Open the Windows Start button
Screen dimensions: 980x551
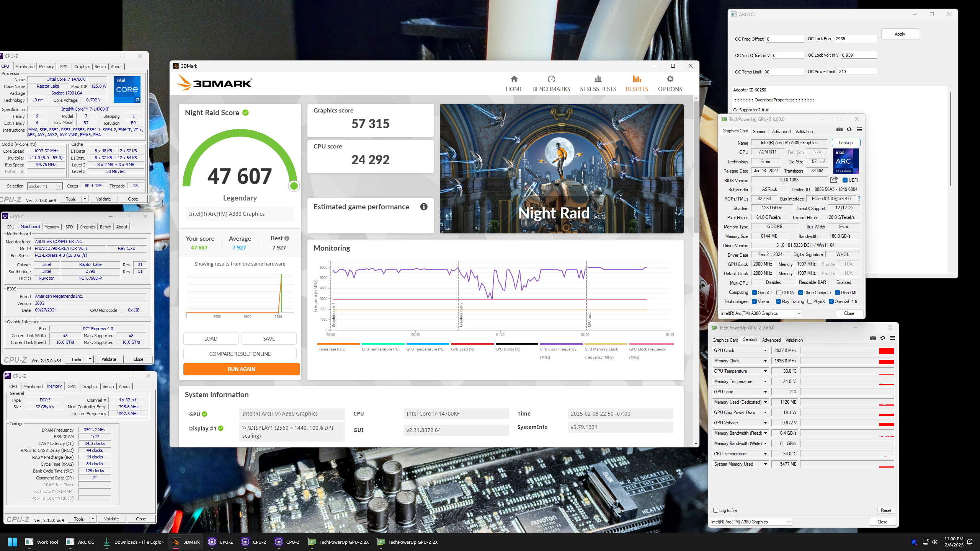[12, 542]
